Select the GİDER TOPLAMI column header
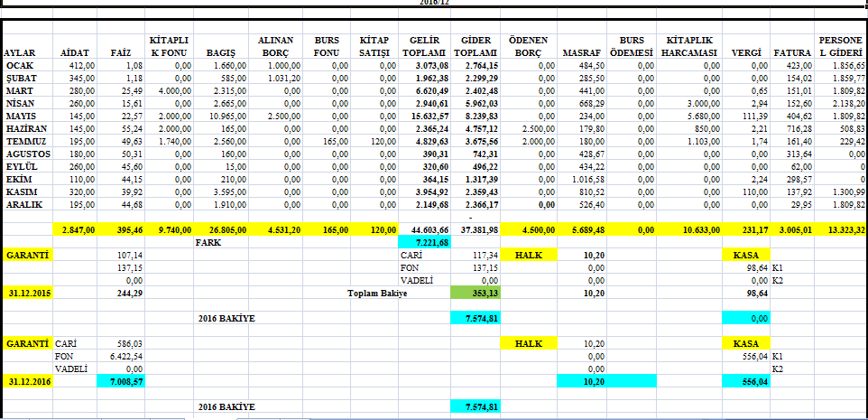This screenshot has height=420, width=868. (476, 47)
